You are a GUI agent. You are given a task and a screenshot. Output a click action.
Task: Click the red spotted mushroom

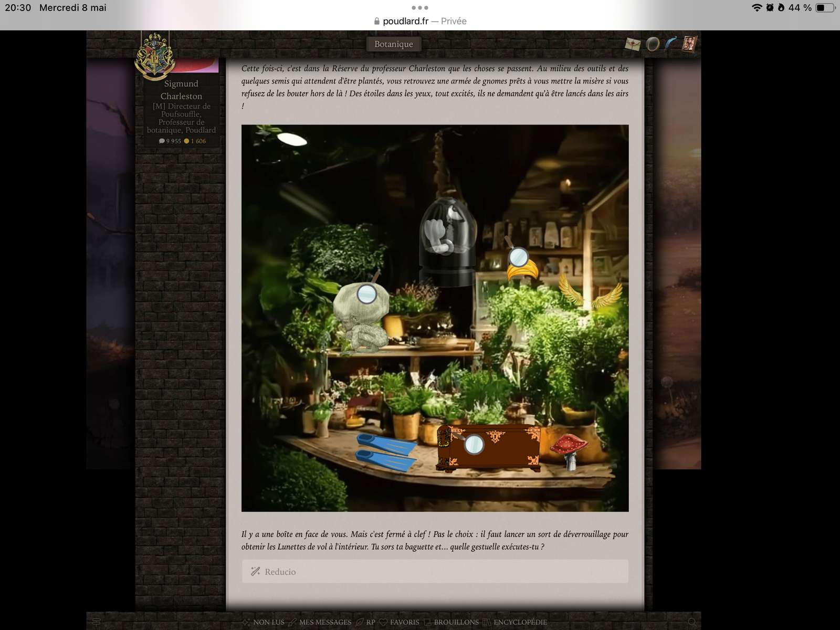pos(569,451)
